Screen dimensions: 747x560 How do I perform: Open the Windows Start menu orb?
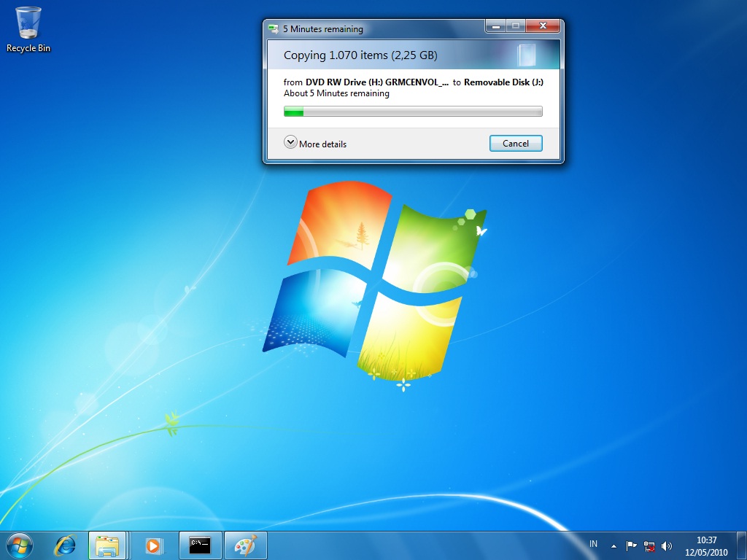[20, 545]
